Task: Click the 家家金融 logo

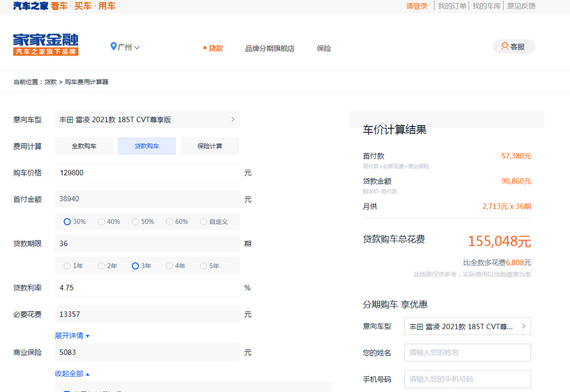Action: [x=45, y=44]
